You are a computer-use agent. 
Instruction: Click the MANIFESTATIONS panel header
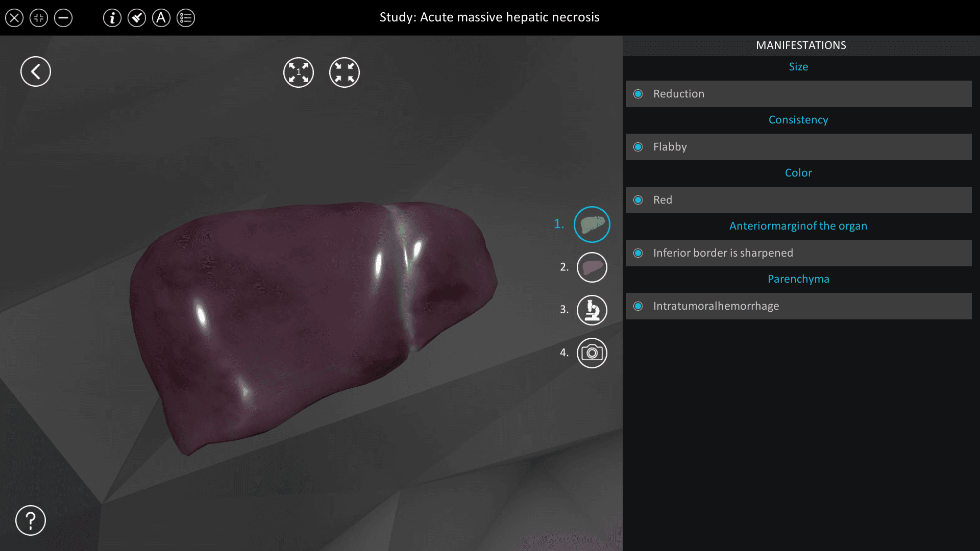pyautogui.click(x=801, y=45)
